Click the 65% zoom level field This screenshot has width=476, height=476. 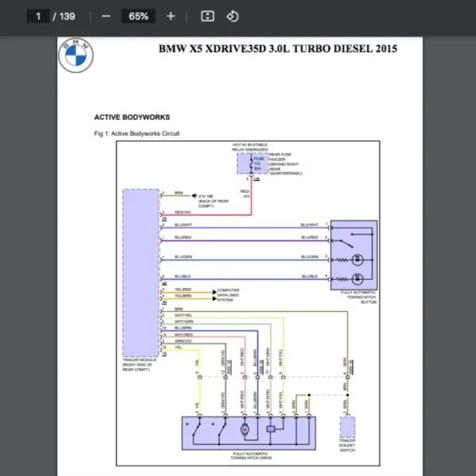(138, 16)
